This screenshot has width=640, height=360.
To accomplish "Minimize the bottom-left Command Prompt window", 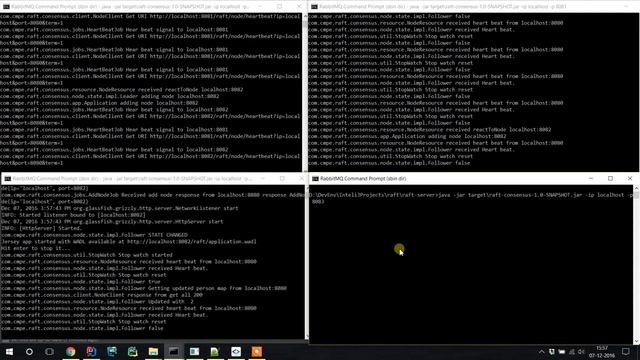I will point(262,178).
